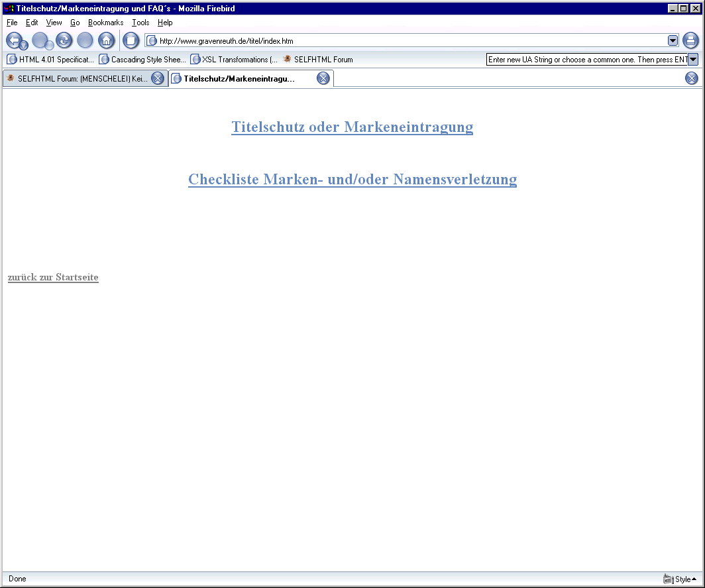The height and width of the screenshot is (588, 705).
Task: Reload the current page
Action: tap(64, 40)
